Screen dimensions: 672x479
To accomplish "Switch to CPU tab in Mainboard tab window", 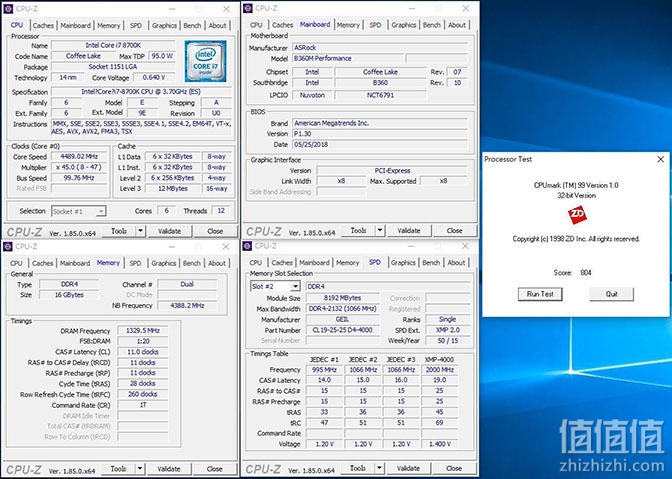I will (x=256, y=25).
